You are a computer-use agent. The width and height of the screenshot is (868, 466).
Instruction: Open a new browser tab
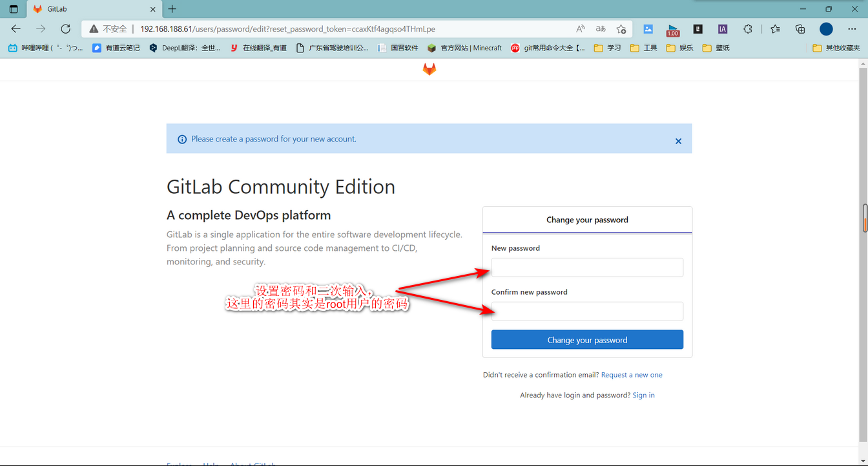point(171,9)
